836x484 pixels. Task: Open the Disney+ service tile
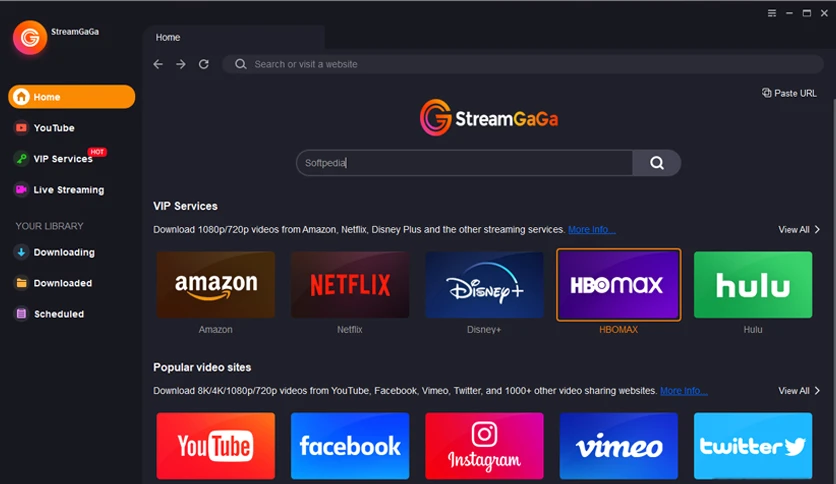[485, 285]
